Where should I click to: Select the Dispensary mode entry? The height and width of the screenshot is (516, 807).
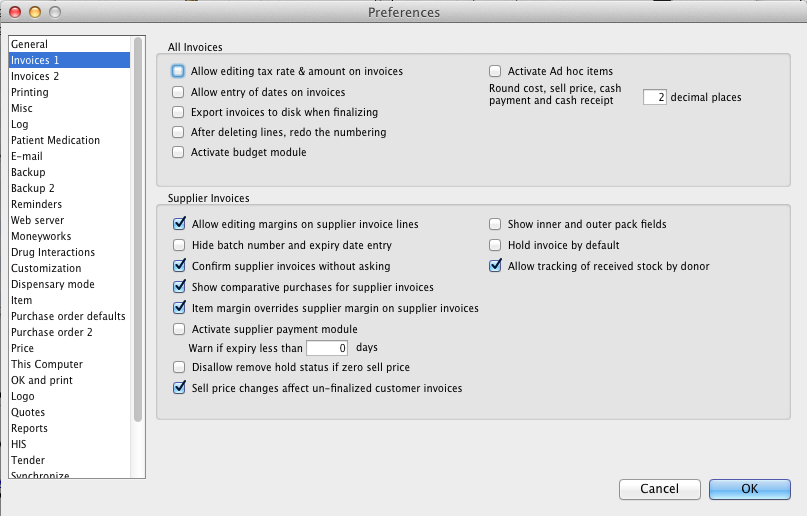pos(53,284)
